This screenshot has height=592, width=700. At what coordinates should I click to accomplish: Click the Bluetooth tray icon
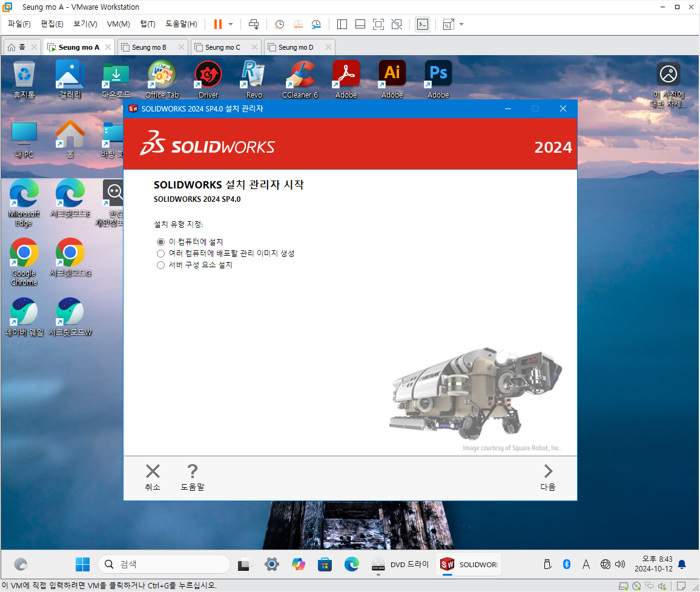[567, 564]
